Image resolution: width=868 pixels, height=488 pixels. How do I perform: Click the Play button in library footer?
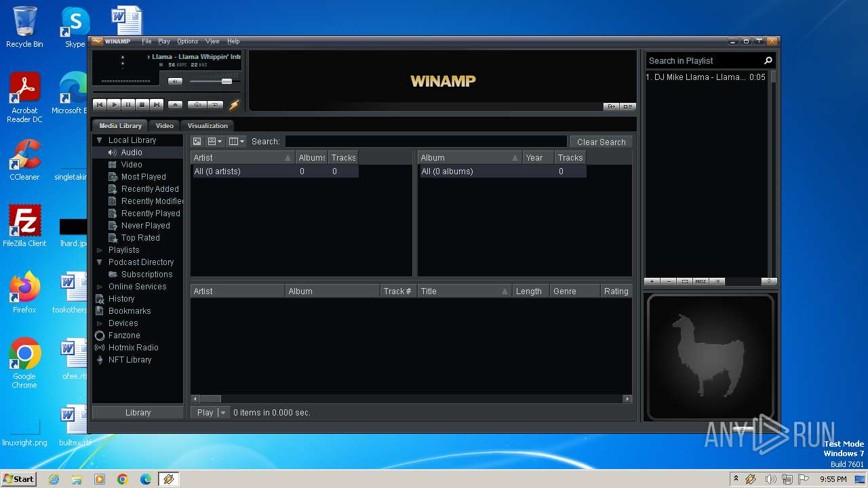click(205, 412)
